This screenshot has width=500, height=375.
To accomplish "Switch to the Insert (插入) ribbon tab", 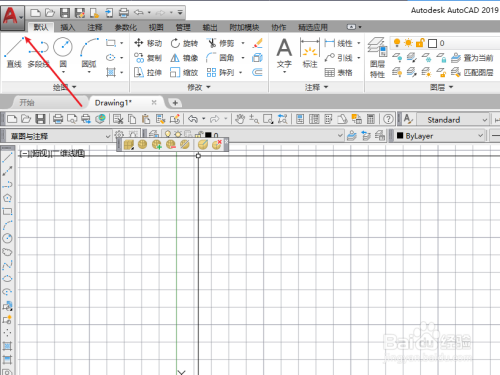I will click(x=68, y=27).
